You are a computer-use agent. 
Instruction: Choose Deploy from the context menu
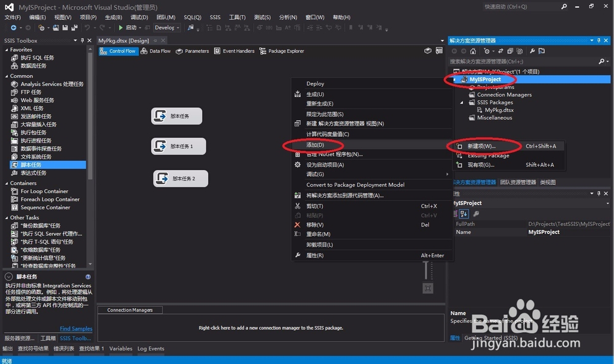tap(315, 83)
